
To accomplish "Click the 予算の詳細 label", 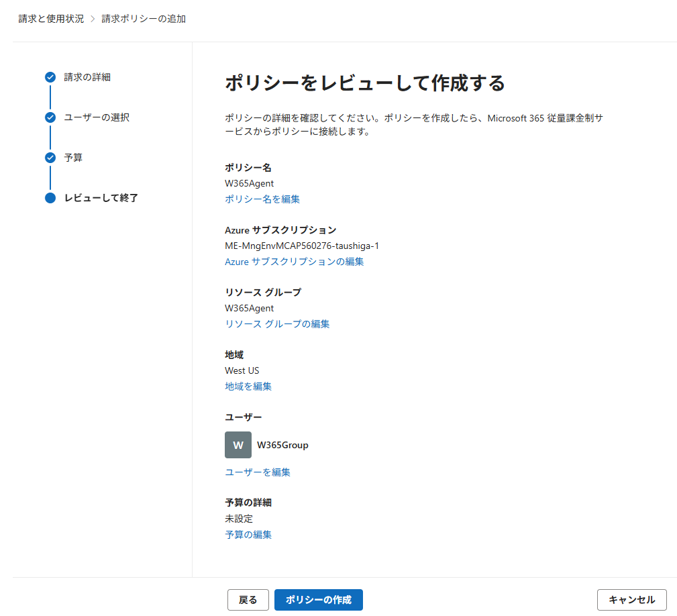I will click(248, 503).
